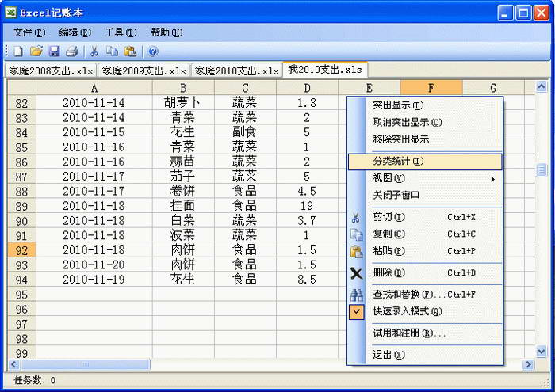Viewport: 555px width, 392px height.
Task: Toggle the 快速录入模式 checkmark
Action: (x=357, y=312)
